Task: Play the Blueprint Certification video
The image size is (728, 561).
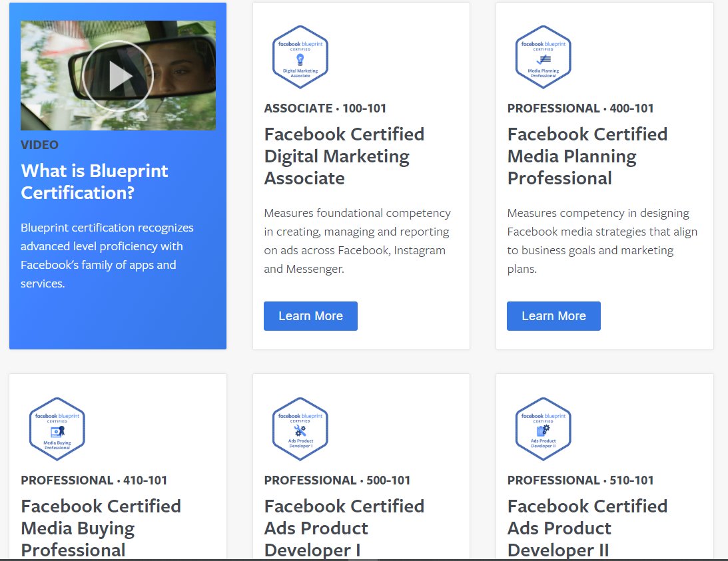Action: click(x=117, y=76)
